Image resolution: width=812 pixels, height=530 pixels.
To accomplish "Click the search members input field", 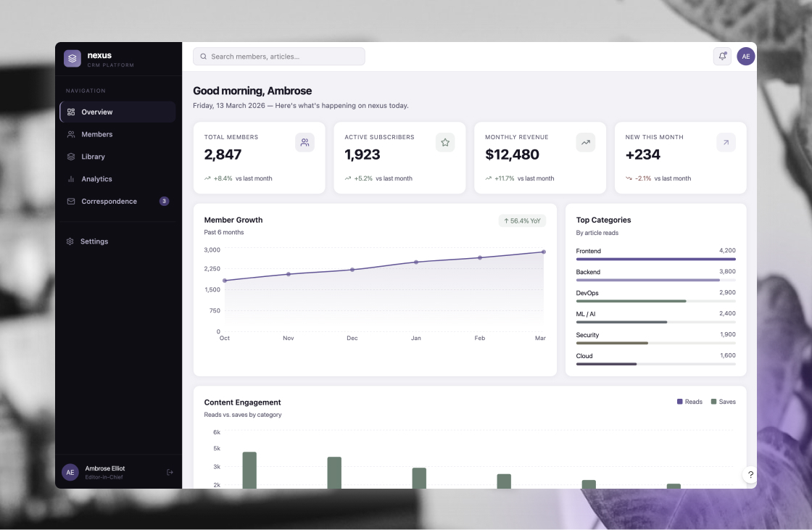I will 279,57.
